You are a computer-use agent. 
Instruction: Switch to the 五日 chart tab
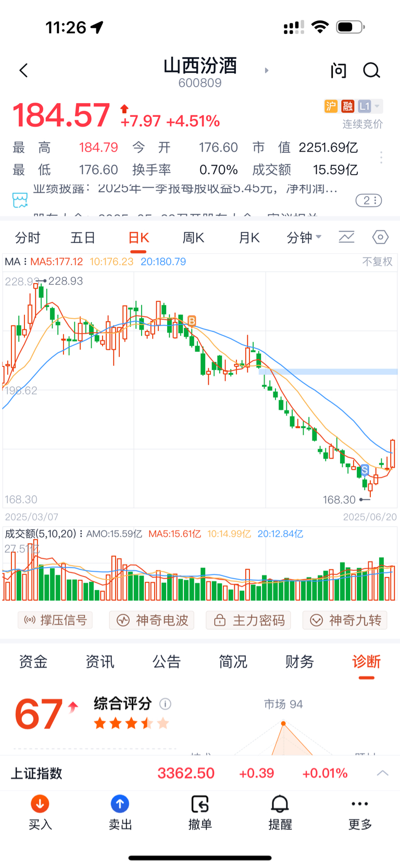click(83, 238)
